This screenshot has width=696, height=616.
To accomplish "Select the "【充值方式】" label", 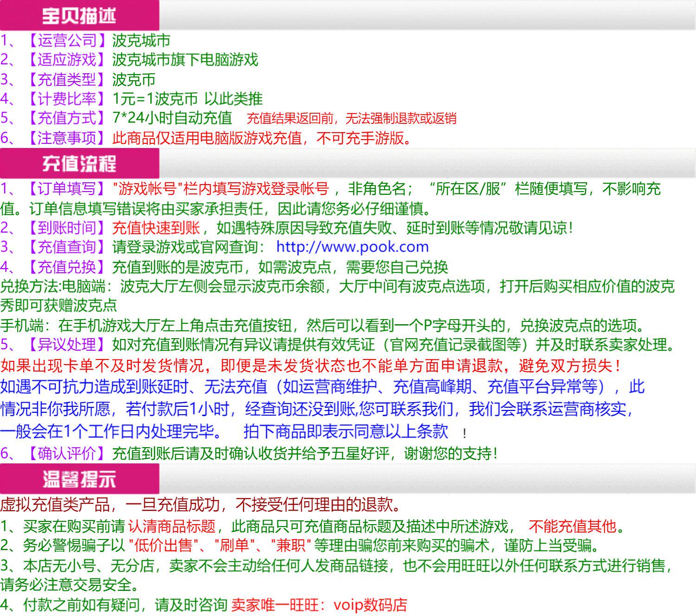I will click(x=66, y=118).
